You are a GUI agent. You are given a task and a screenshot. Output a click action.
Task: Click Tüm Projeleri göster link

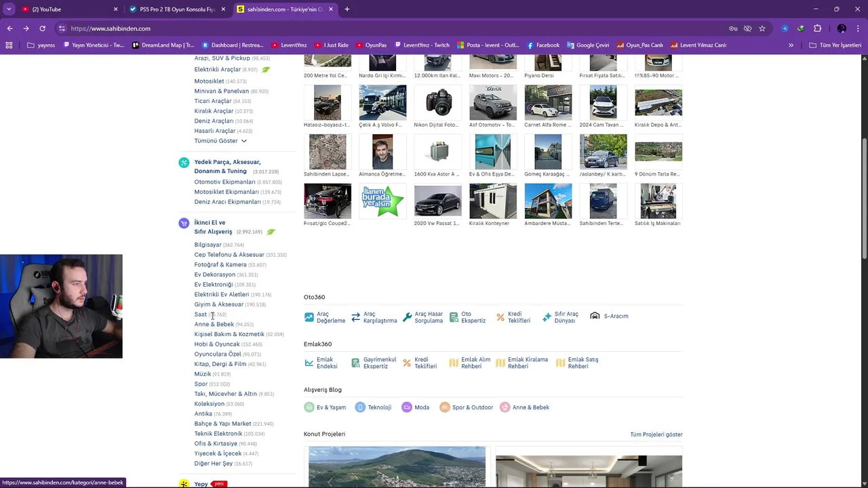coord(656,434)
